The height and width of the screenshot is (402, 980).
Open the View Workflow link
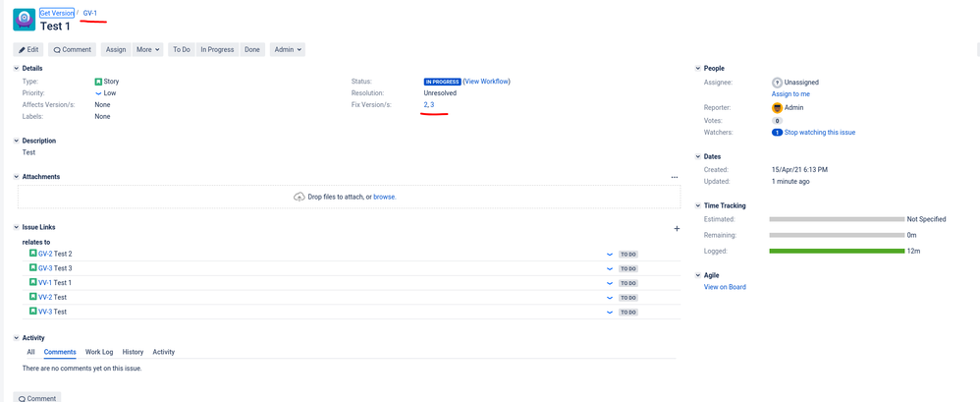pos(486,82)
